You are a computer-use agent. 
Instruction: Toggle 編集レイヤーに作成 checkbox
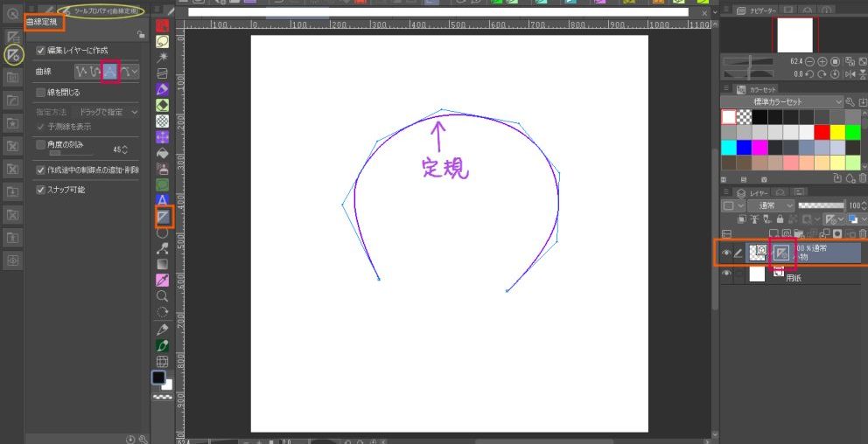[40, 51]
